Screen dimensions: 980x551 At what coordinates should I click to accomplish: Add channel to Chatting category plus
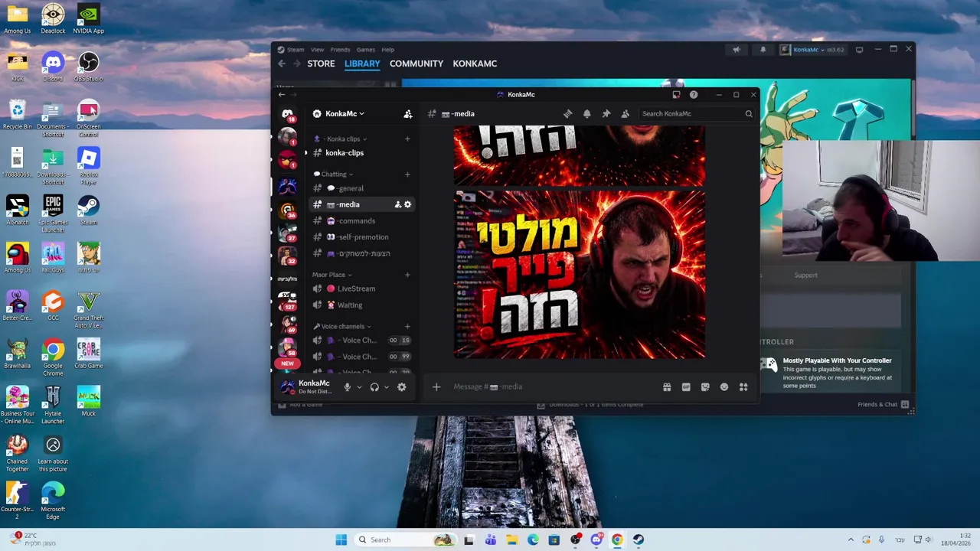tap(407, 174)
